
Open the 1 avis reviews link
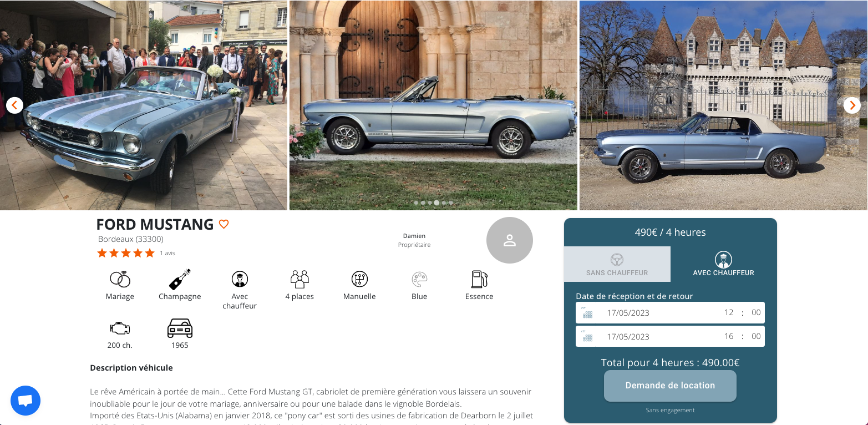pyautogui.click(x=167, y=253)
